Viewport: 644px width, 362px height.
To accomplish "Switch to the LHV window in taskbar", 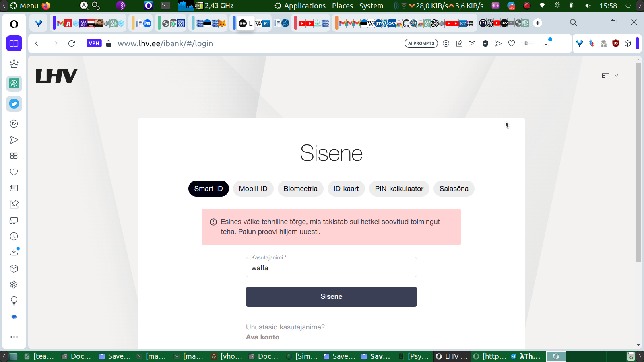I will click(452, 356).
